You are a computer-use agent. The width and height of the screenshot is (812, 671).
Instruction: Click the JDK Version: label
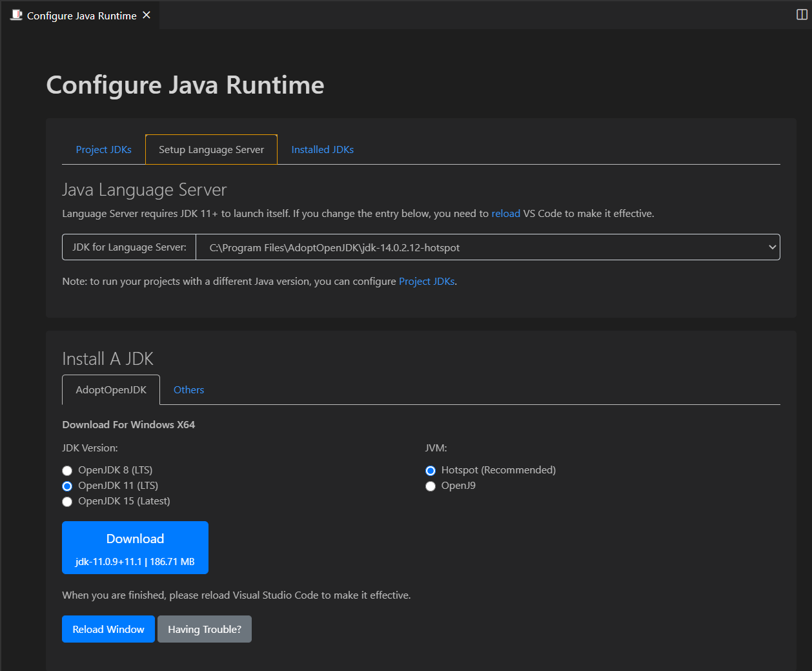pos(90,448)
